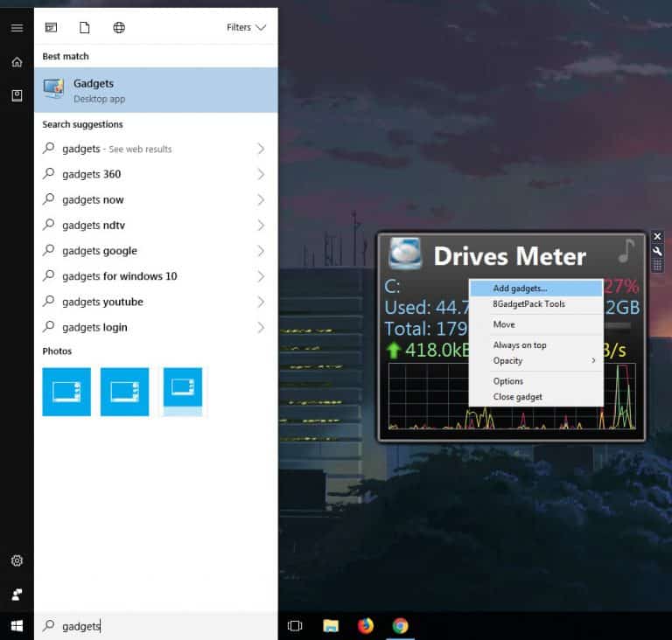Launch Firefox from the taskbar

[365, 625]
